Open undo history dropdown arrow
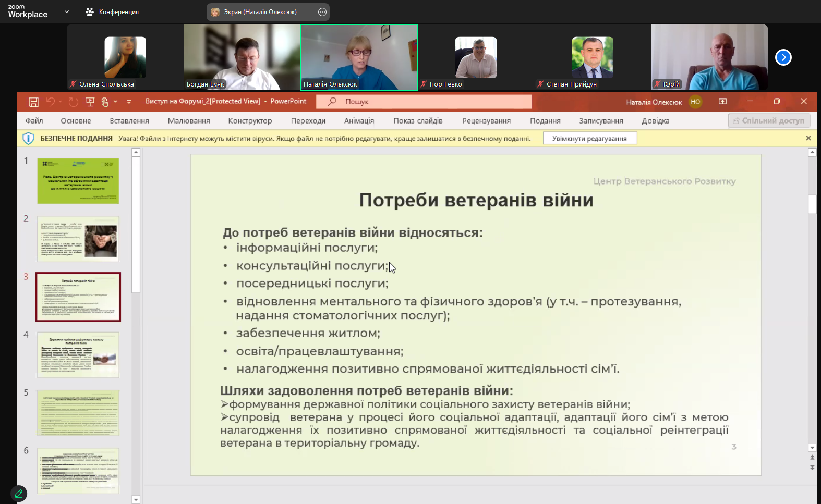 pyautogui.click(x=61, y=102)
